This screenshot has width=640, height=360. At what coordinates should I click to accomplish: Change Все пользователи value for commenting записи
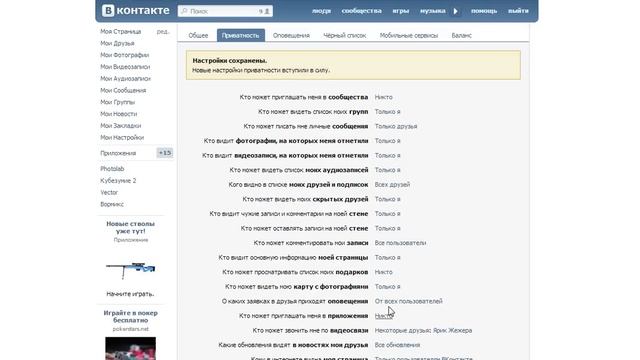pos(400,243)
